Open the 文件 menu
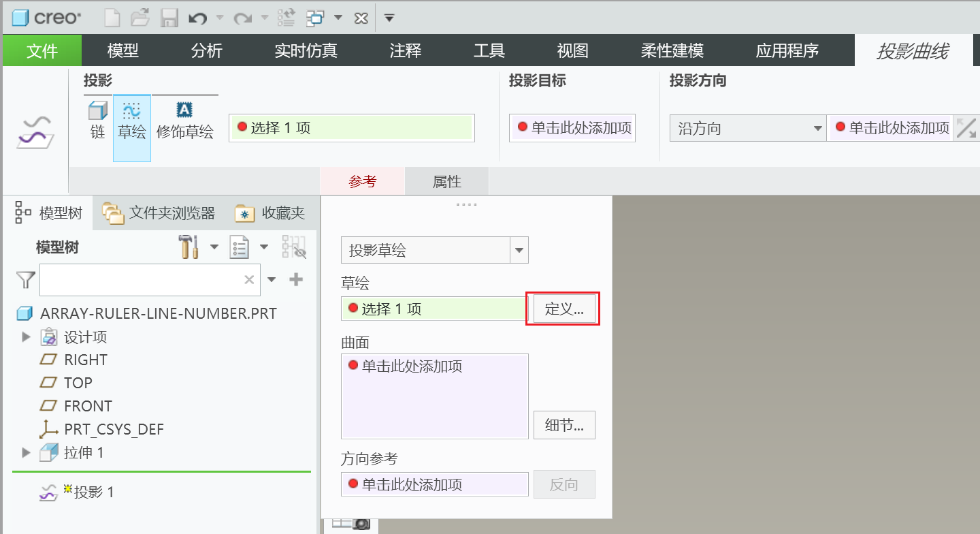The height and width of the screenshot is (534, 980). tap(42, 50)
